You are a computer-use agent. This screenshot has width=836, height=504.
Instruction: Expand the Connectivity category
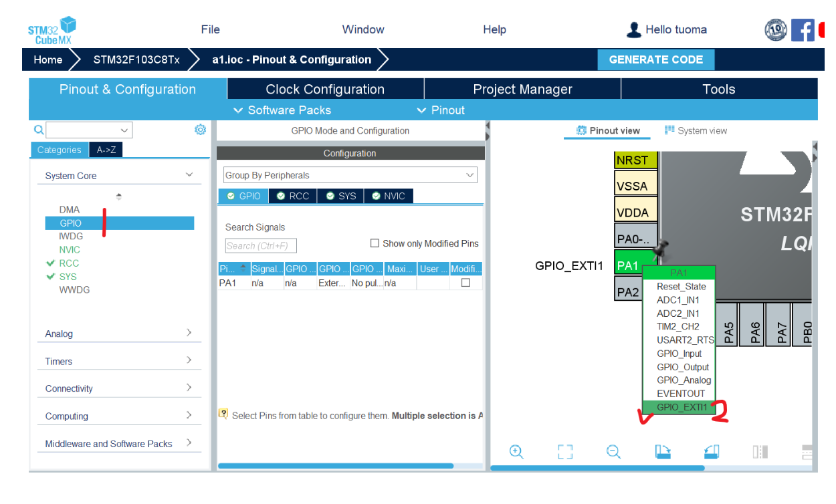(189, 387)
